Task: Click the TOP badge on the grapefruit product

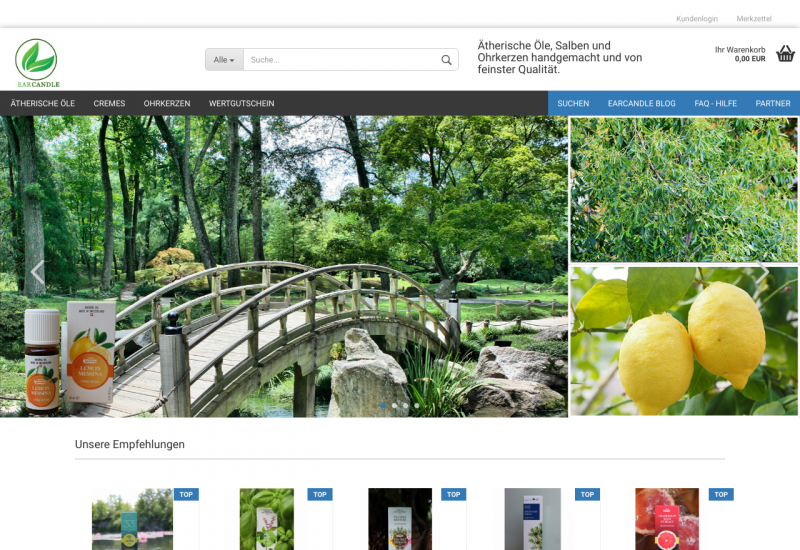Action: click(720, 494)
